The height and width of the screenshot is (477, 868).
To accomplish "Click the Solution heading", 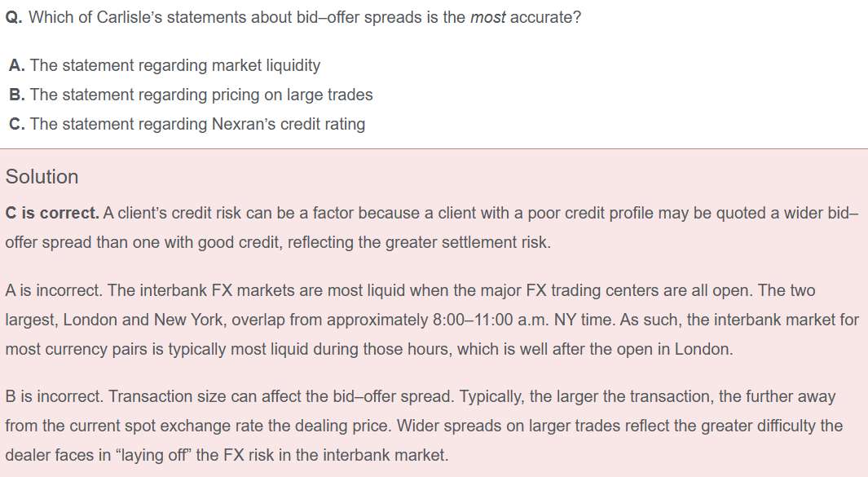I will (42, 177).
